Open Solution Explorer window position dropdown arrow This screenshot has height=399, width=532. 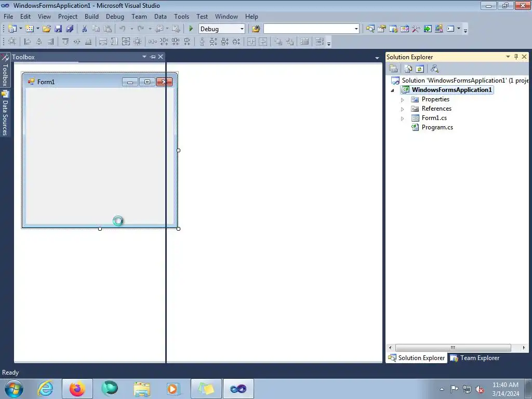508,57
